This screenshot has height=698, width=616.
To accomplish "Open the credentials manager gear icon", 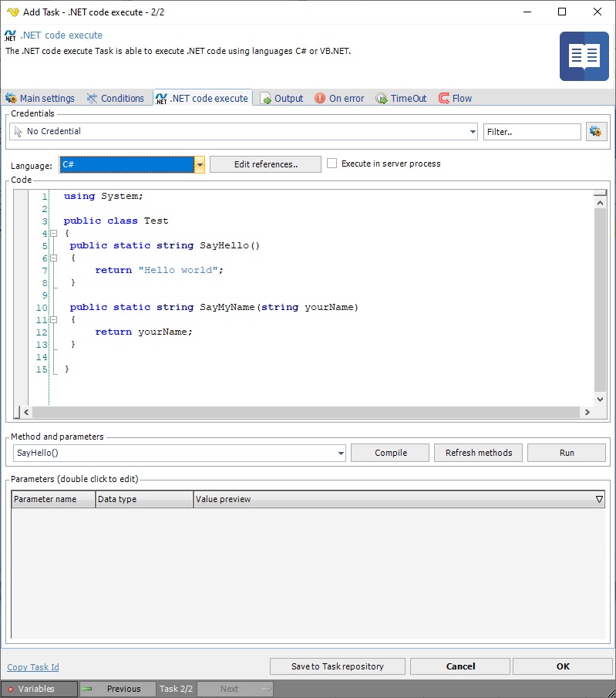I will point(595,132).
